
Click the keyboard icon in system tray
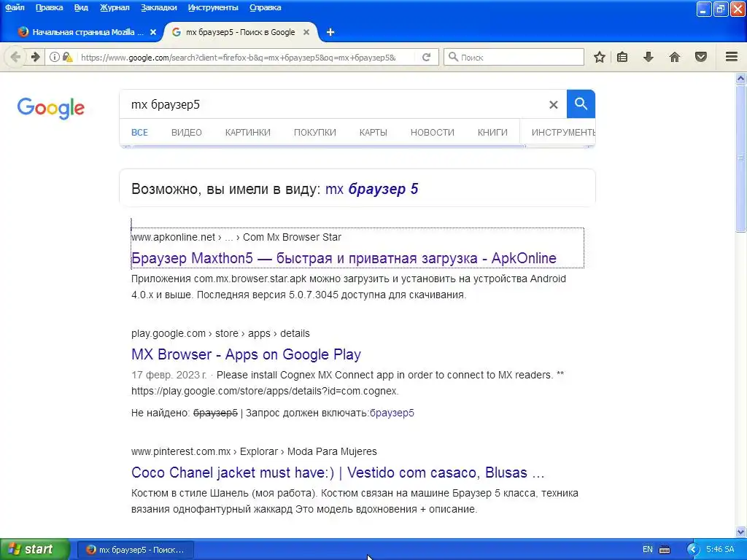pos(665,550)
